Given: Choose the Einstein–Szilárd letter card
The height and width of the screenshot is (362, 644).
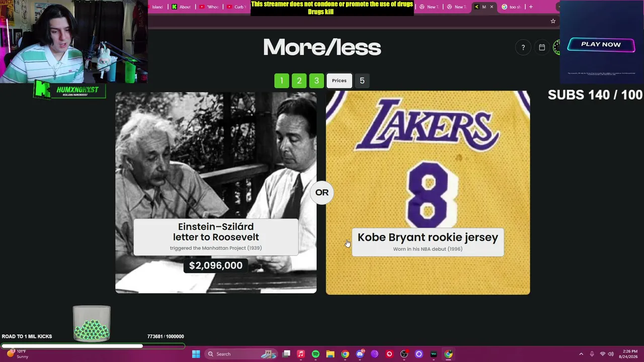Looking at the screenshot, I should [216, 192].
